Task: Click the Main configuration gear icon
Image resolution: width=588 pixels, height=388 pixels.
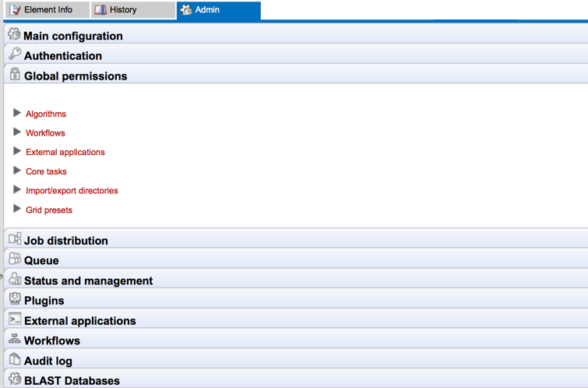Action: [x=14, y=34]
